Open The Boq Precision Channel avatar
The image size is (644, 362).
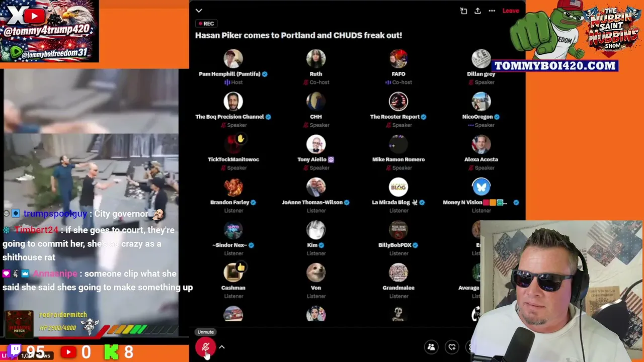[233, 102]
